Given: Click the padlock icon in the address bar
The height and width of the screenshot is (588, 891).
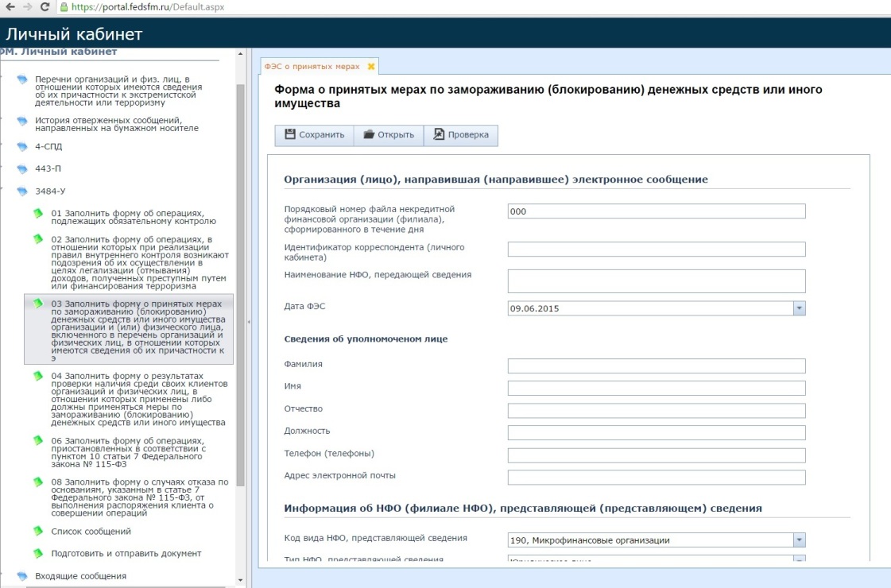Looking at the screenshot, I should pos(64,7).
